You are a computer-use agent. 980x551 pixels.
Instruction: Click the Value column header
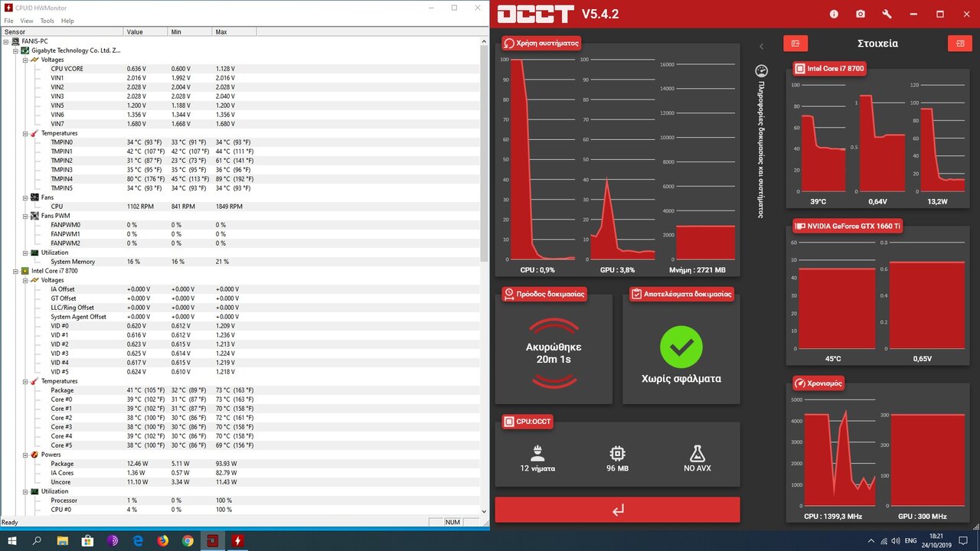click(x=145, y=31)
